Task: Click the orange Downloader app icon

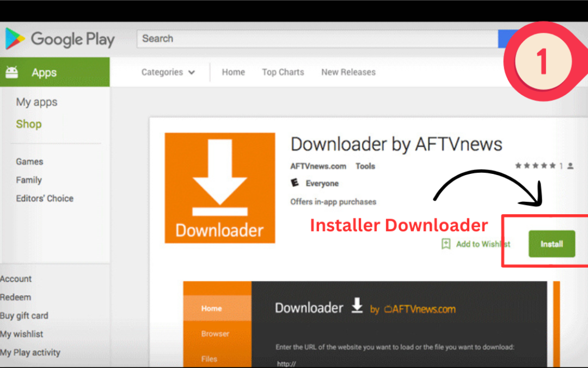Action: (219, 188)
